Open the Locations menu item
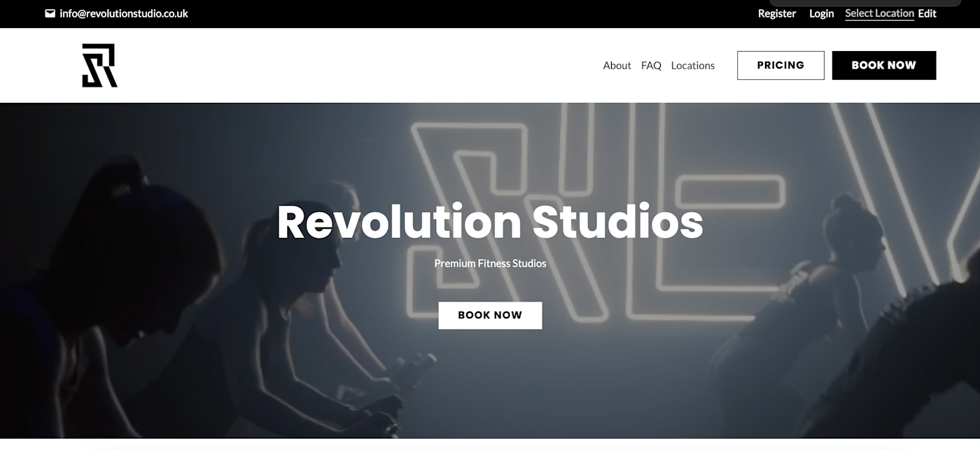 [x=693, y=65]
